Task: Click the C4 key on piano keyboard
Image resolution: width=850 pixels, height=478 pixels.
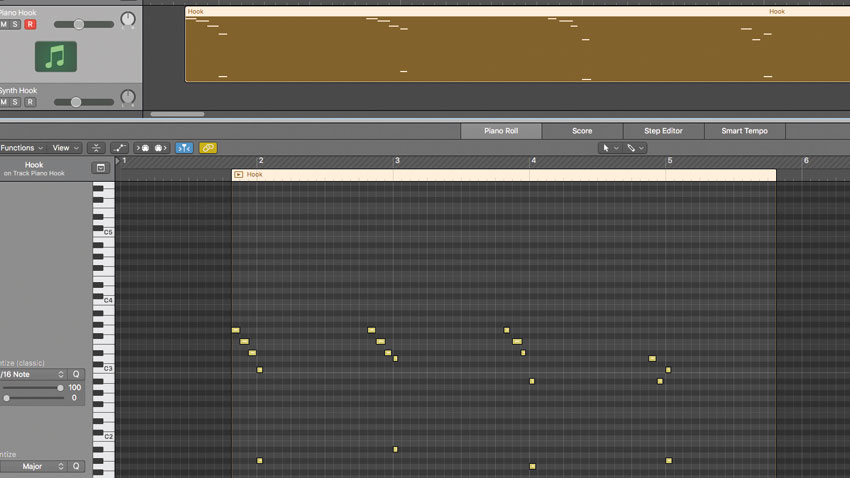Action: (x=108, y=300)
